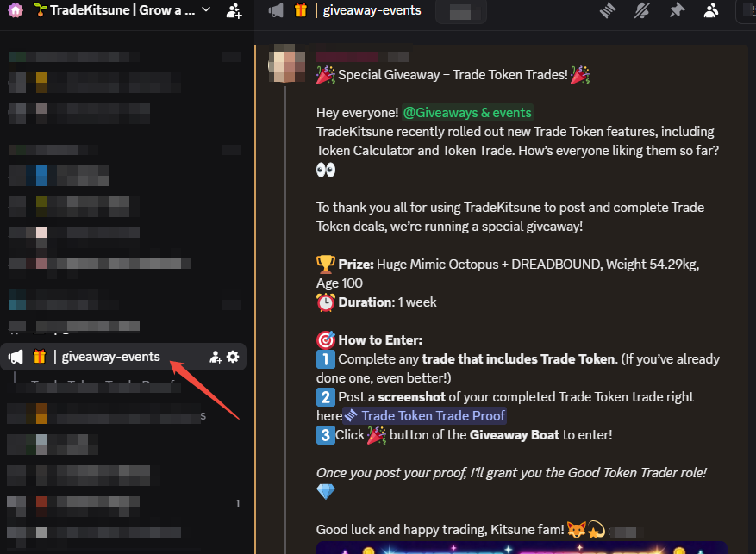Click the shooting star emoji after fox
Image resolution: width=756 pixels, height=554 pixels.
coord(596,529)
